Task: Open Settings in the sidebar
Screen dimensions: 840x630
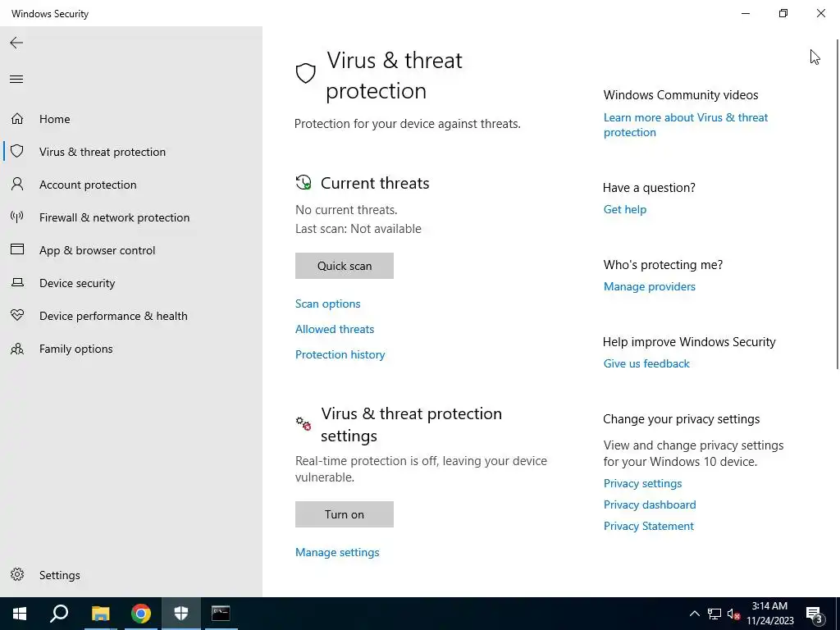Action: tap(131, 575)
